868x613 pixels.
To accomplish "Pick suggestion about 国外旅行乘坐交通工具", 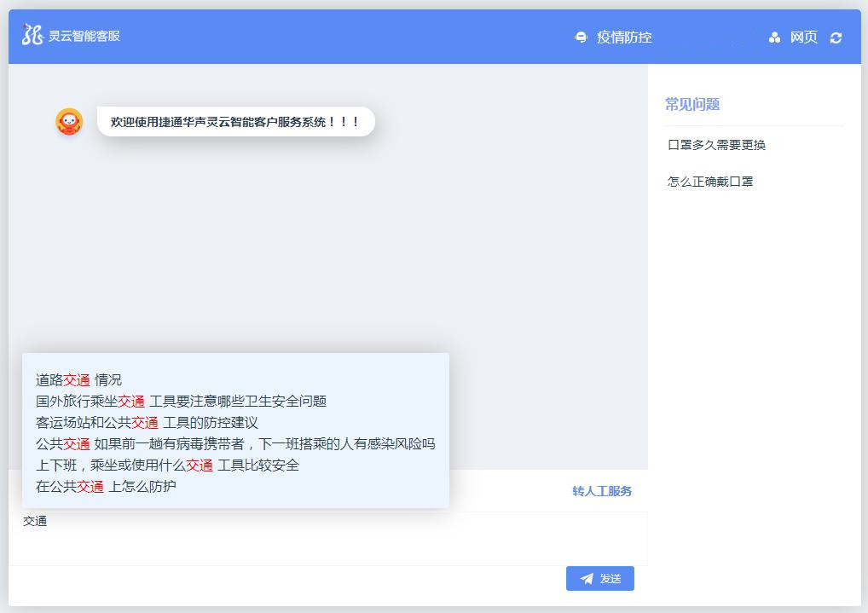I will pyautogui.click(x=181, y=402).
